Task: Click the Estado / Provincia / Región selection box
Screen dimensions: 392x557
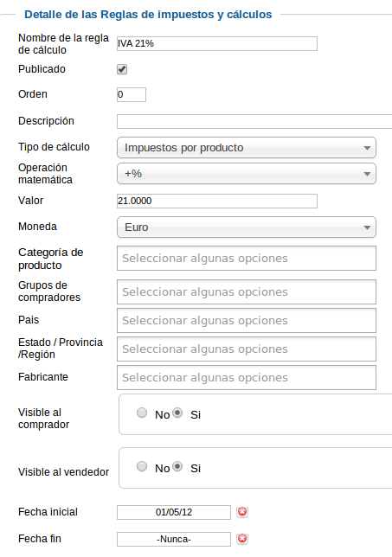Action: [247, 349]
